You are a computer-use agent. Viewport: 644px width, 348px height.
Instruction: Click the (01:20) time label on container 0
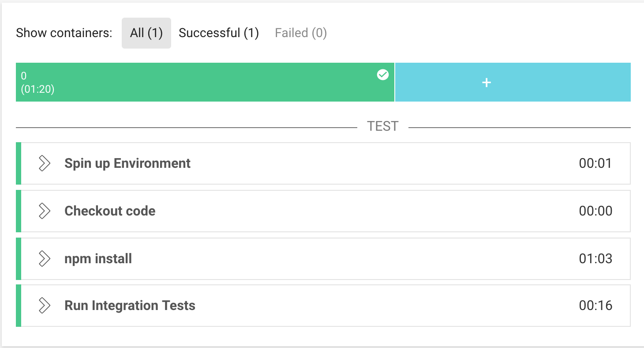pyautogui.click(x=37, y=89)
